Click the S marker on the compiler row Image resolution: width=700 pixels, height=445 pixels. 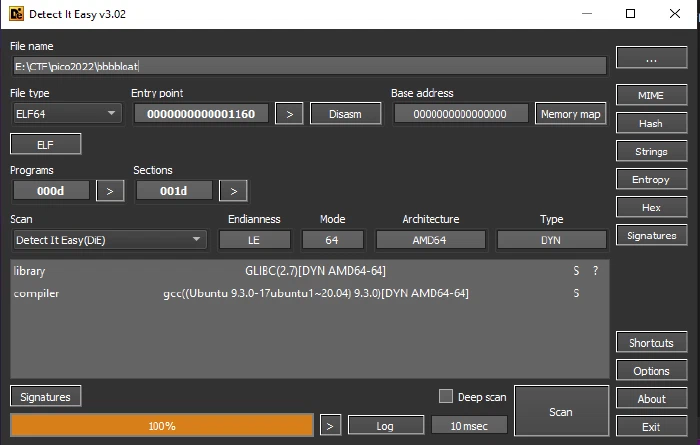tap(576, 293)
